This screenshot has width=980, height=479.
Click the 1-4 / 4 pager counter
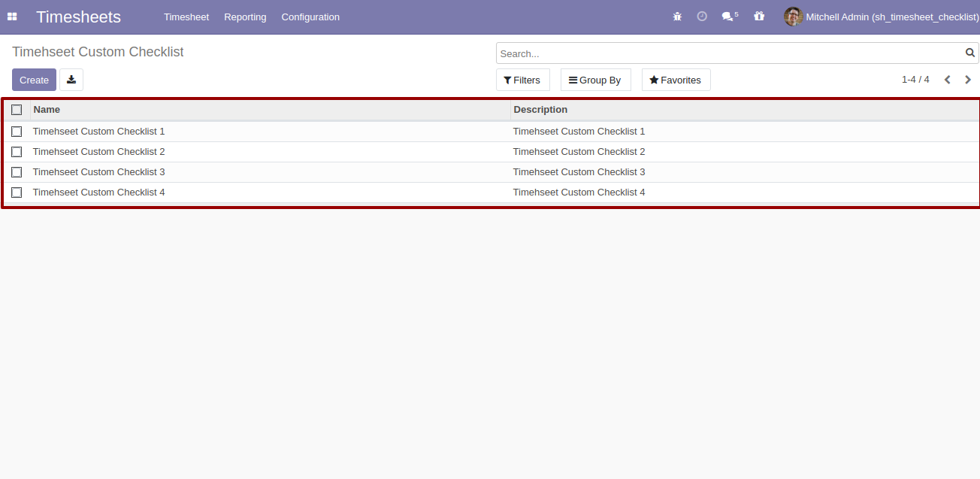tap(915, 80)
